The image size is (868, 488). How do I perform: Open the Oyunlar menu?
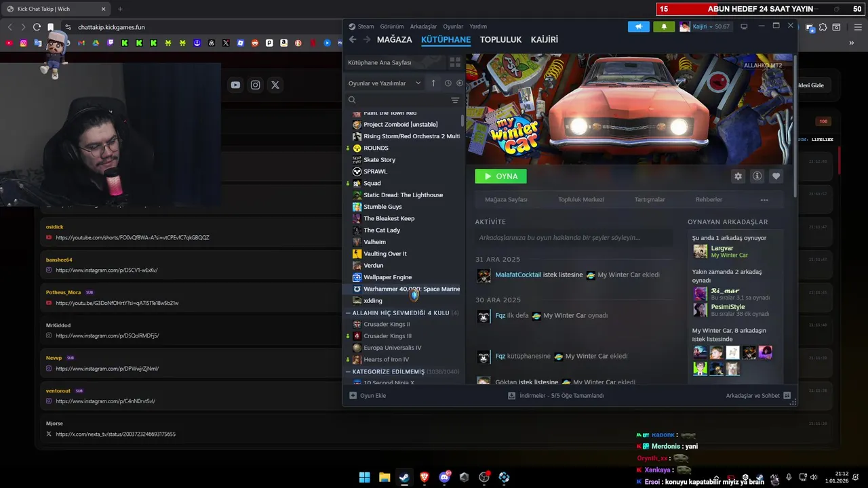[453, 26]
